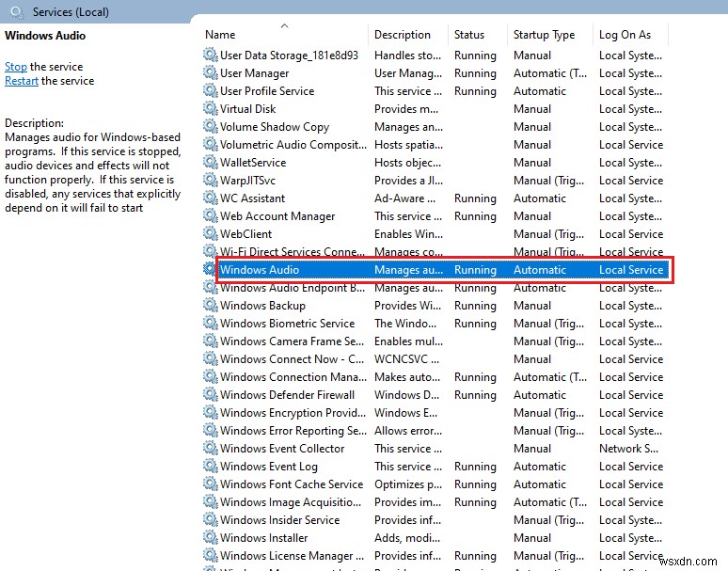Click the gear icon beside Windows Image Acquisition

(211, 501)
